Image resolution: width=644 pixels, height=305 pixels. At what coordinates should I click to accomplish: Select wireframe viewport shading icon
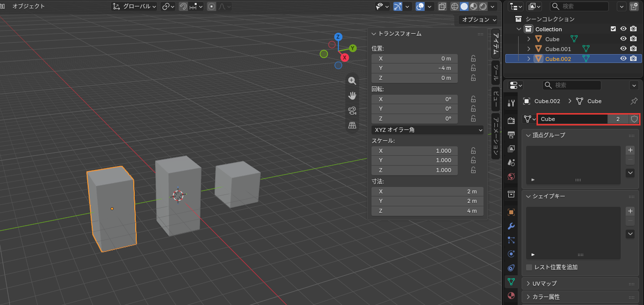pyautogui.click(x=454, y=6)
